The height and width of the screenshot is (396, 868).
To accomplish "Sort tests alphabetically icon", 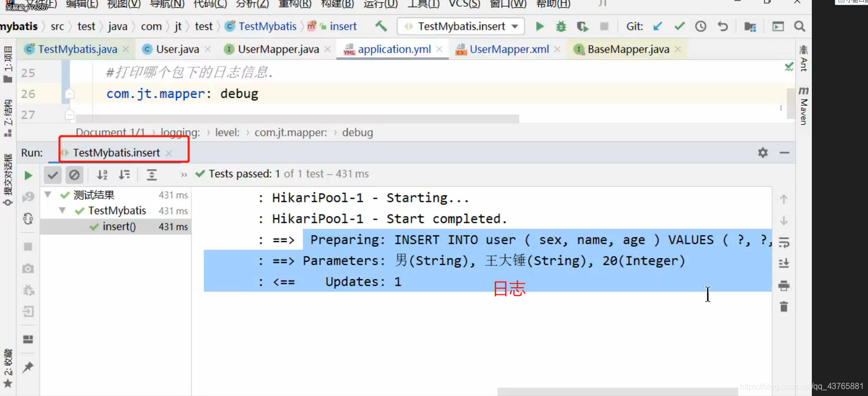I will pos(102,175).
